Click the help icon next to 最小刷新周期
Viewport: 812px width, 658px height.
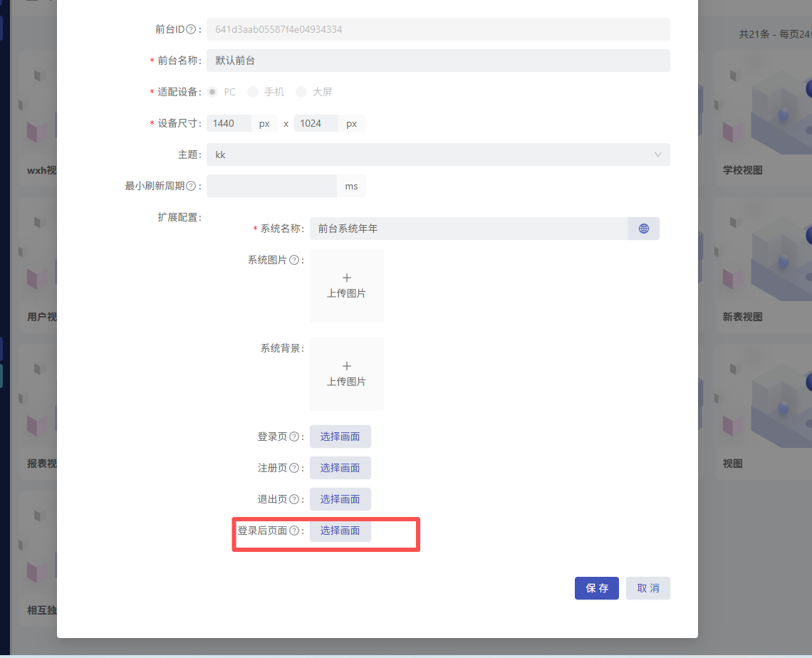[191, 186]
